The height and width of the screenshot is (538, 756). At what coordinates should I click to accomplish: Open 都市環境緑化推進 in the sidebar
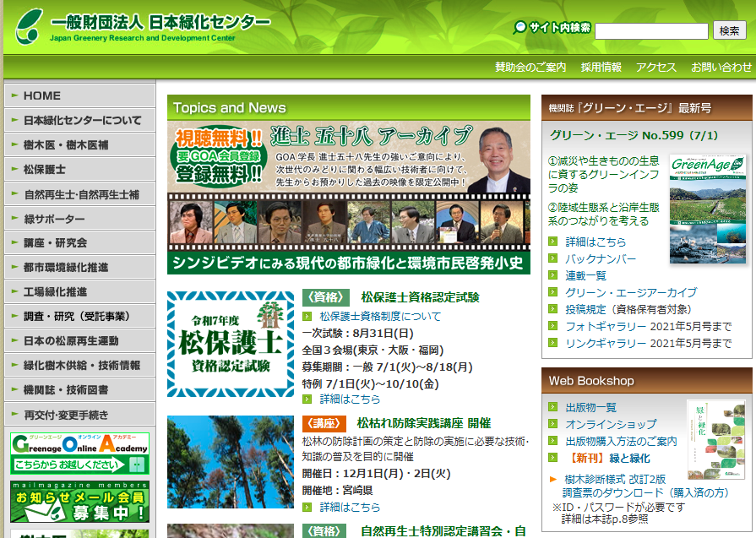point(79,267)
